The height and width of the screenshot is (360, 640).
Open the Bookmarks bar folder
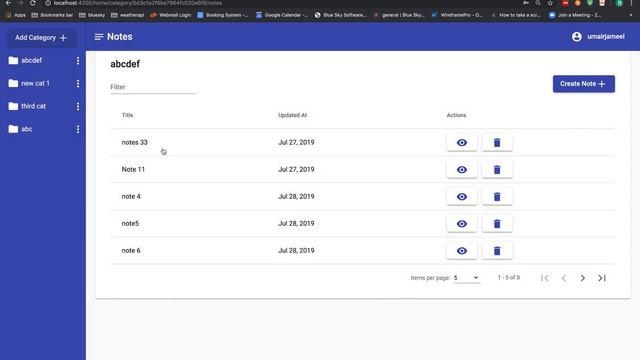click(x=52, y=15)
